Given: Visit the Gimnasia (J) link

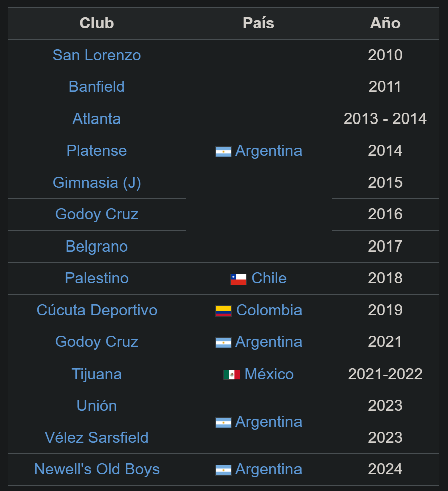Looking at the screenshot, I should coord(97,183).
